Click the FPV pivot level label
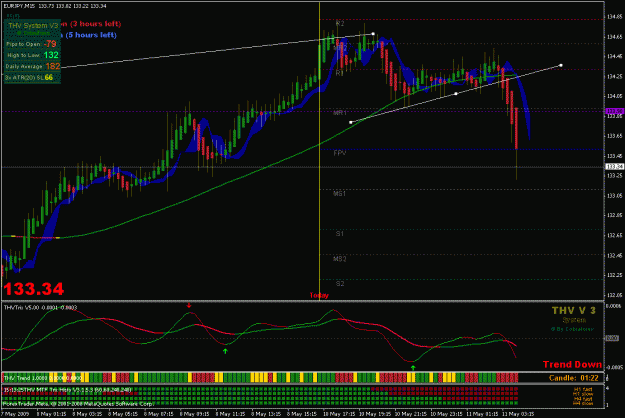 340,153
